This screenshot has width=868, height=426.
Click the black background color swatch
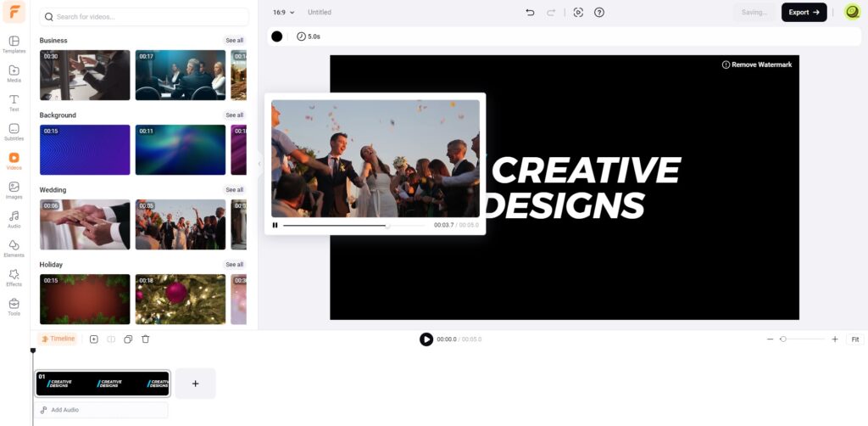point(277,36)
